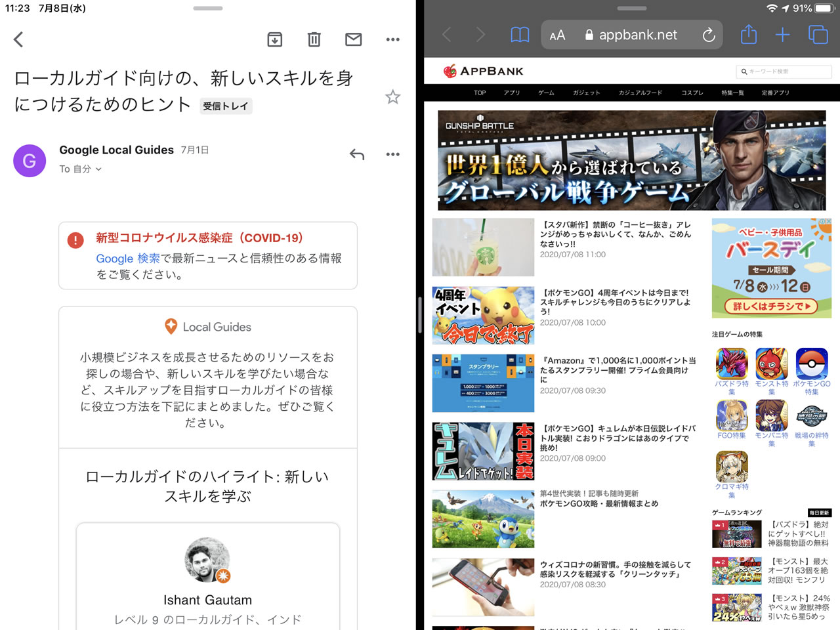Tap the Local Guides logo in email
Image resolution: width=840 pixels, height=630 pixels.
point(207,327)
